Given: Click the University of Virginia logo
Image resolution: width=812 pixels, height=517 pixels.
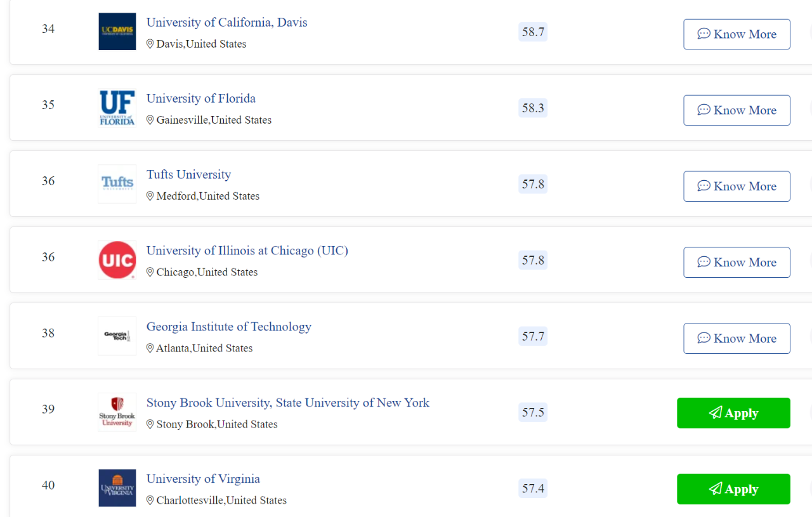Looking at the screenshot, I should point(117,488).
